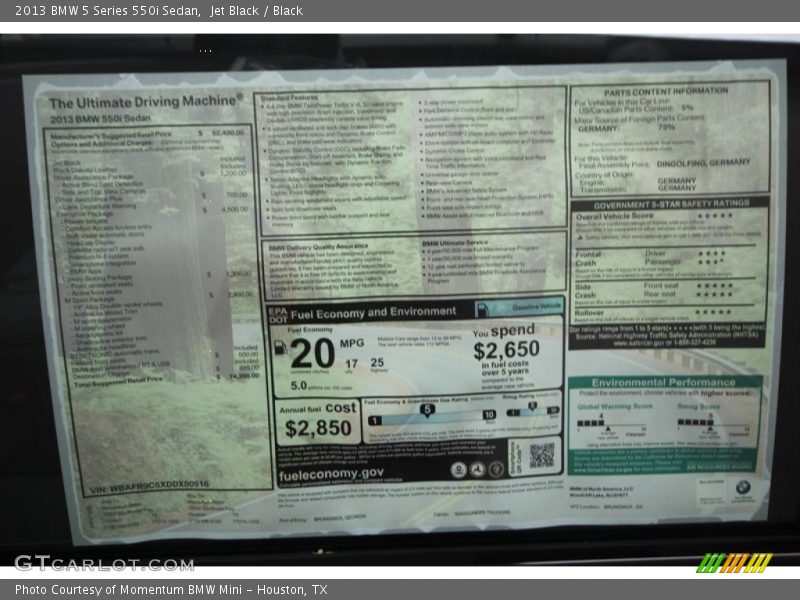Screen dimensions: 800x600
Task: Click the BMW roundel logo on the sticker
Action: point(743,487)
